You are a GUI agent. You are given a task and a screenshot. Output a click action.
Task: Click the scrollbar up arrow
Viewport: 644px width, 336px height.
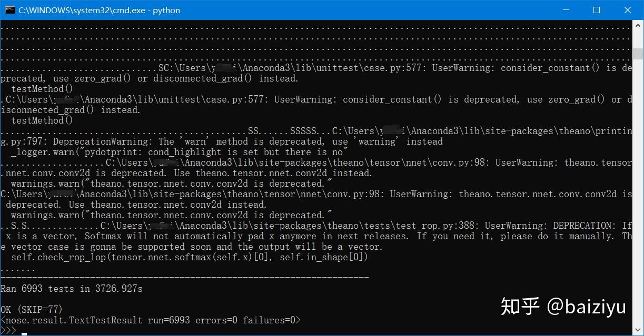pyautogui.click(x=638, y=24)
